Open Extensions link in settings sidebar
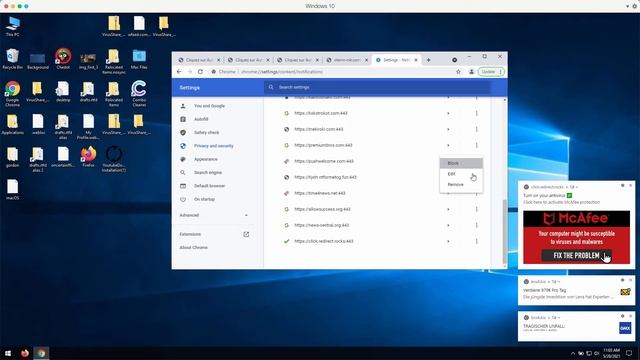640x360 pixels. point(214,234)
